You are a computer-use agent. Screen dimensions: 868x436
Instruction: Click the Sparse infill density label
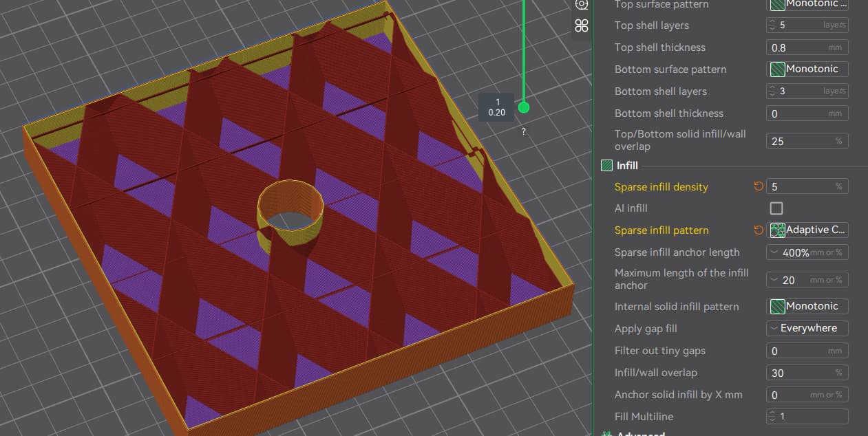coord(661,187)
